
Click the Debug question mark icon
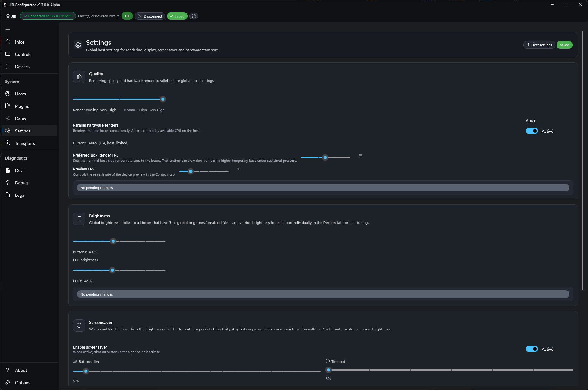[x=8, y=182]
